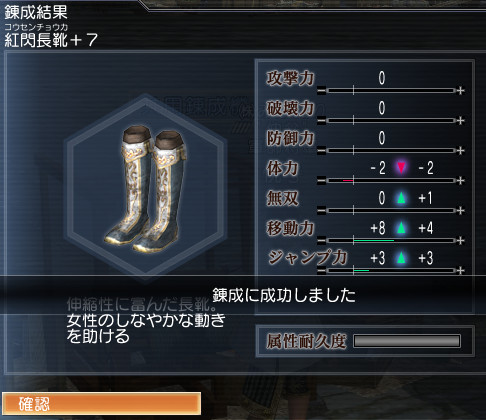
Task: Click the red down arrow beside 体力
Action: pos(401,167)
